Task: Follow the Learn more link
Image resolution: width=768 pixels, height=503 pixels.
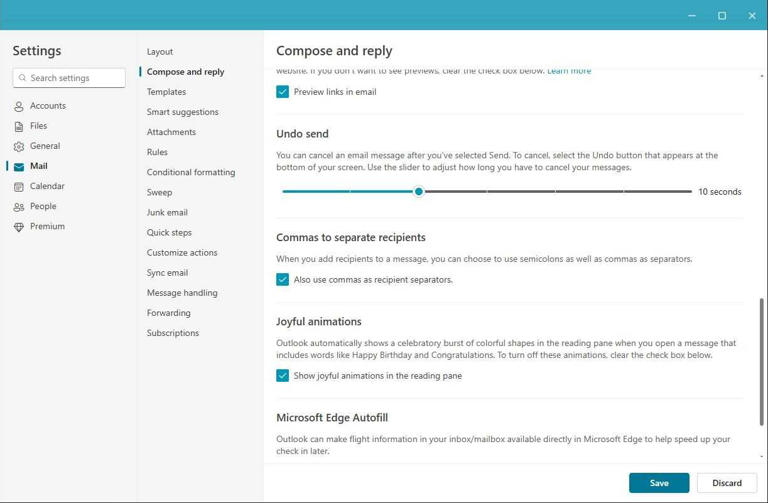Action: (569, 71)
